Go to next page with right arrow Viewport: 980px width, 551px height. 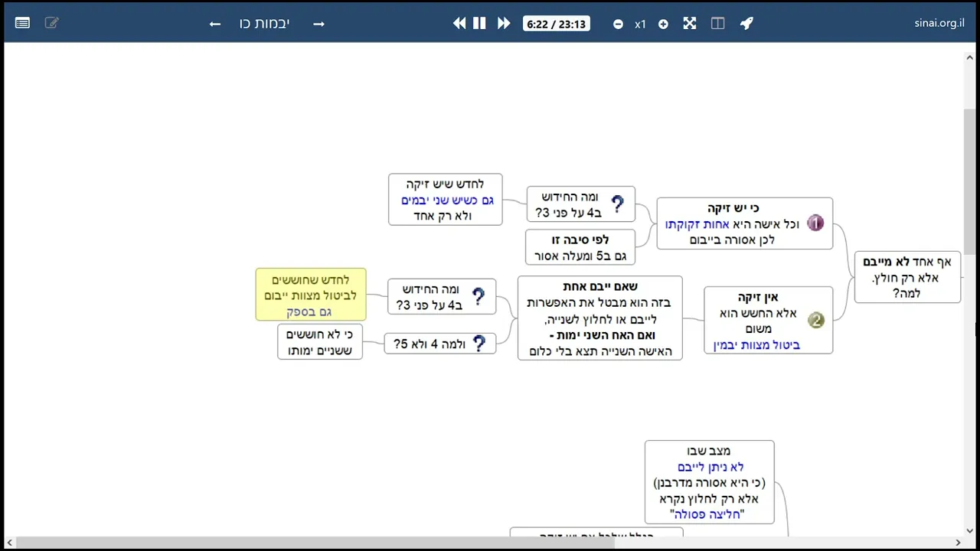tap(318, 24)
